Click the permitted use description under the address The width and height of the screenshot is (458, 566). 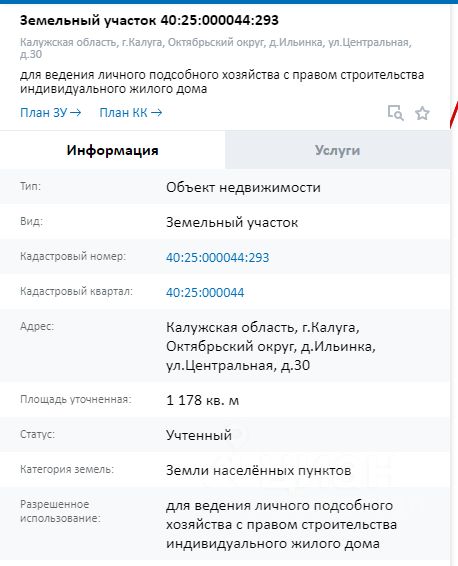coord(222,82)
